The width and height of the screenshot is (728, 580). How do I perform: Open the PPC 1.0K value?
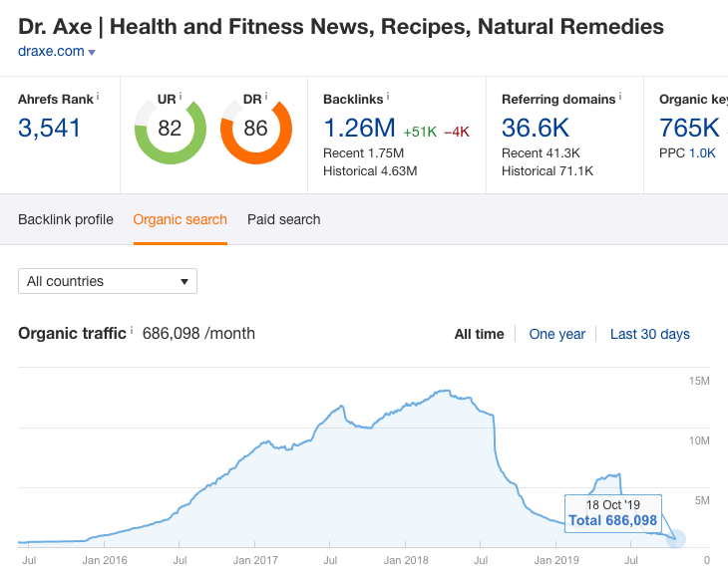click(x=702, y=153)
